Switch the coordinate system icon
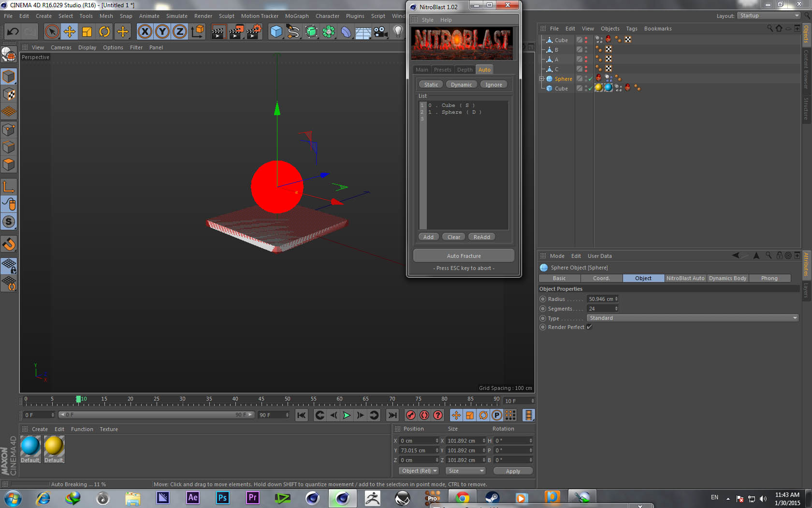The width and height of the screenshot is (812, 508). [198, 32]
